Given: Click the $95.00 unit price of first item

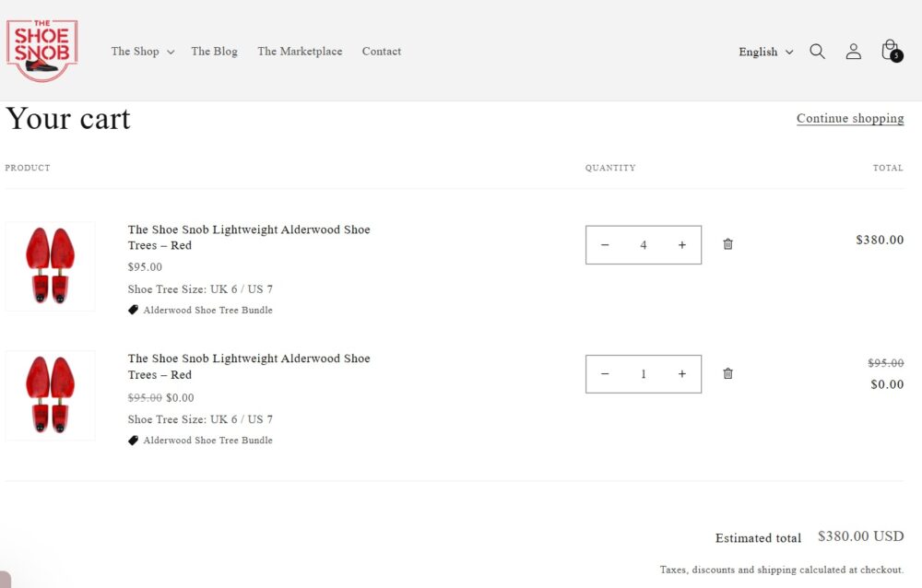Looking at the screenshot, I should pyautogui.click(x=145, y=266).
